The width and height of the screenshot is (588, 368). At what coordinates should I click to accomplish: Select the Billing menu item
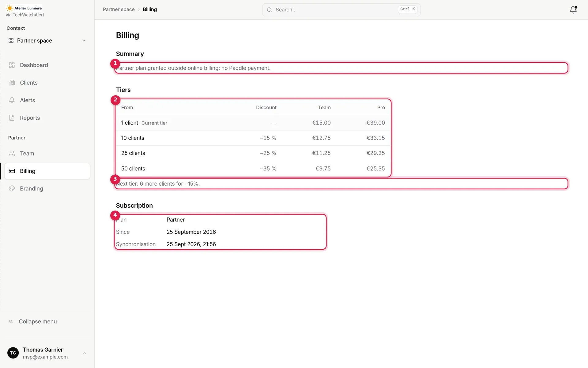click(x=47, y=171)
